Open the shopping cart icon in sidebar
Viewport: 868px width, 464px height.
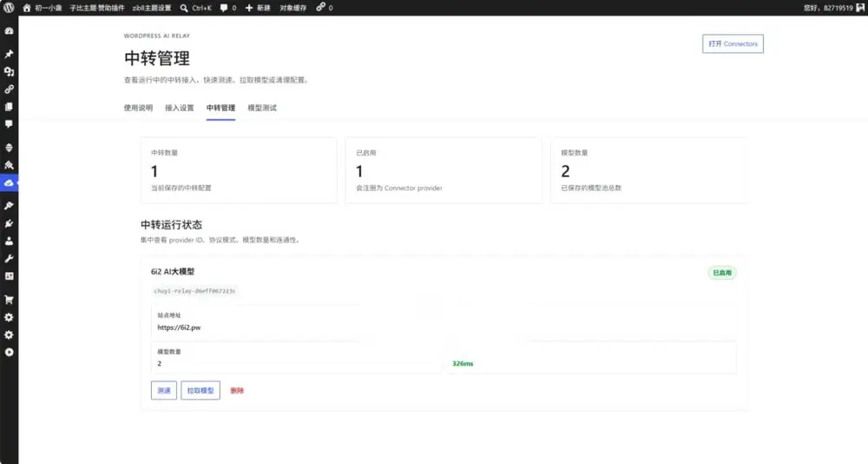pos(9,300)
